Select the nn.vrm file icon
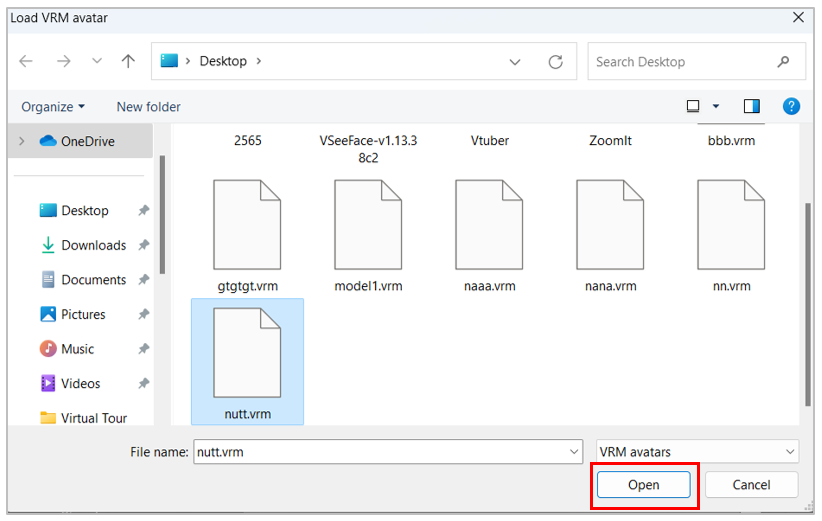This screenshot has width=822, height=521. coord(731,225)
